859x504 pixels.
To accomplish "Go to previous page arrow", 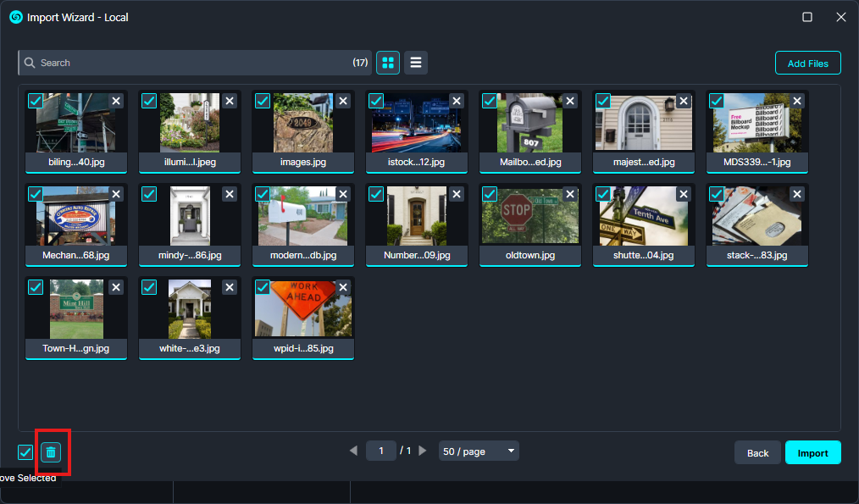I will [x=354, y=451].
